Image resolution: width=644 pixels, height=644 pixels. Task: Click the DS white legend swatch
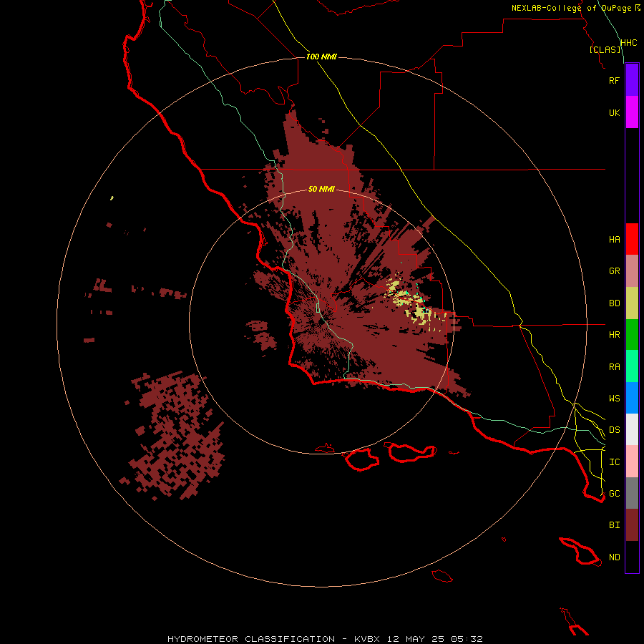point(632,429)
